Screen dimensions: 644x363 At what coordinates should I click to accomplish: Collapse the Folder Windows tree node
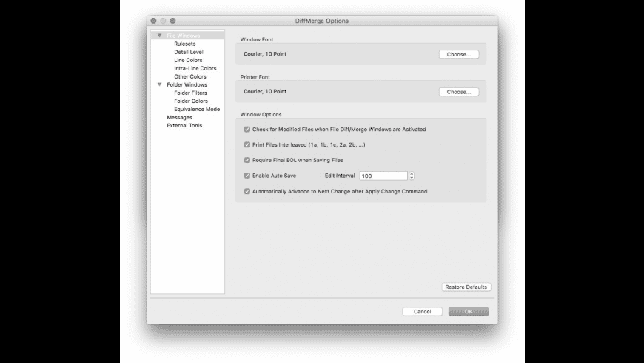coord(160,84)
